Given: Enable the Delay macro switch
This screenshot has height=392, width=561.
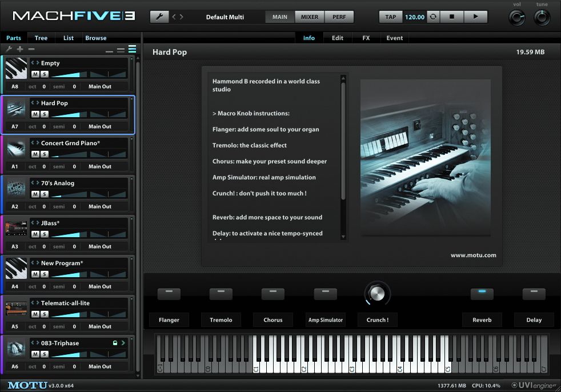Looking at the screenshot, I should 534,294.
